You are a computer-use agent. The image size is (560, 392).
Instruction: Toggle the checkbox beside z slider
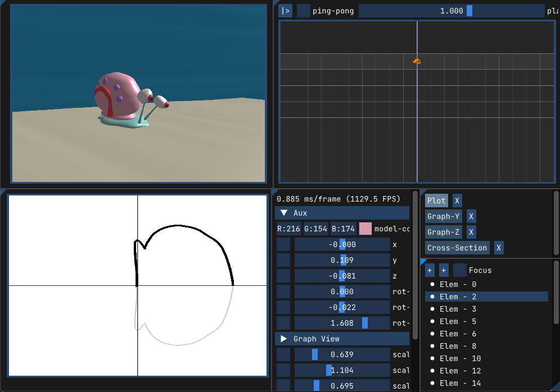[x=283, y=276]
